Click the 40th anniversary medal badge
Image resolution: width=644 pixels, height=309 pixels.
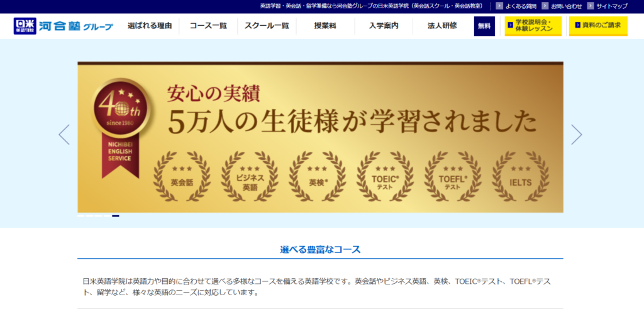point(120,108)
